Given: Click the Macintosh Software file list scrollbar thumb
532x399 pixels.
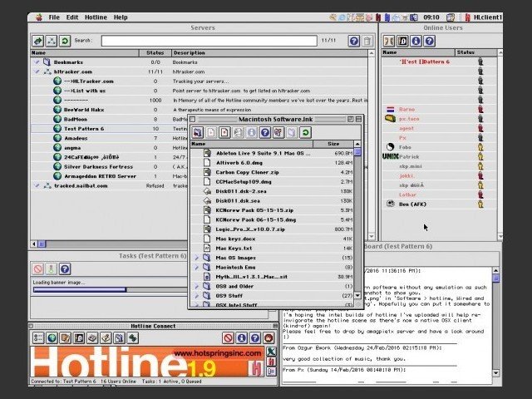Looking at the screenshot, I should [x=357, y=152].
